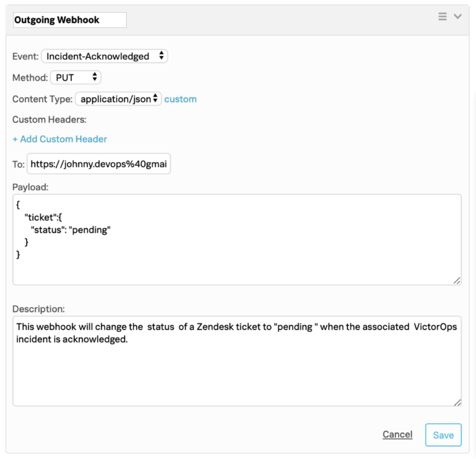The height and width of the screenshot is (459, 476).
Task: Click the Outgoing Webhook title field
Action: point(70,20)
